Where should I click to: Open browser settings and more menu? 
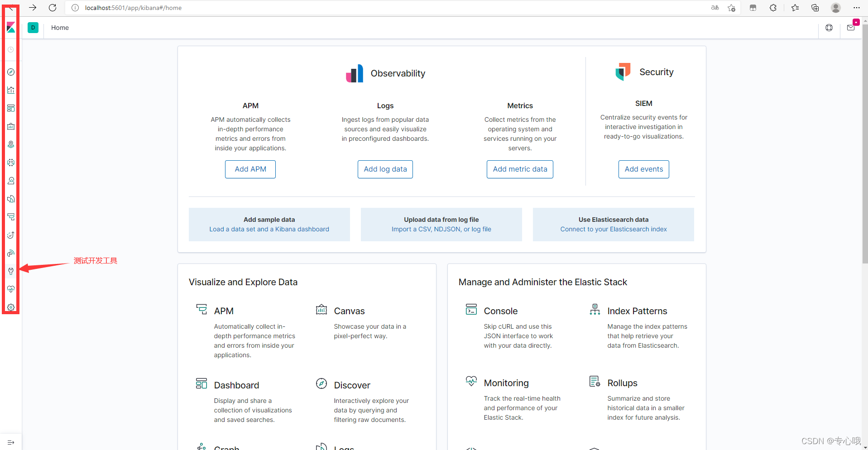click(x=856, y=8)
